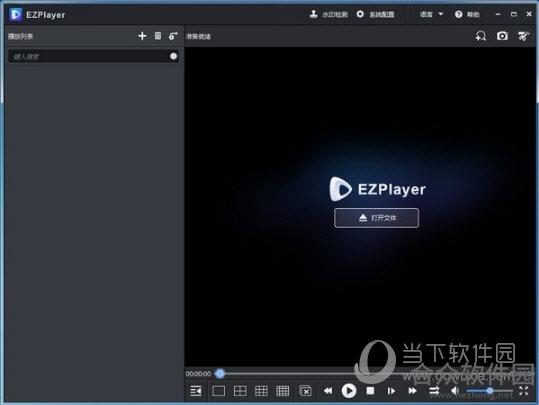Switch to sixteen-window layout
Screen dimensions: 539x405
point(283,391)
